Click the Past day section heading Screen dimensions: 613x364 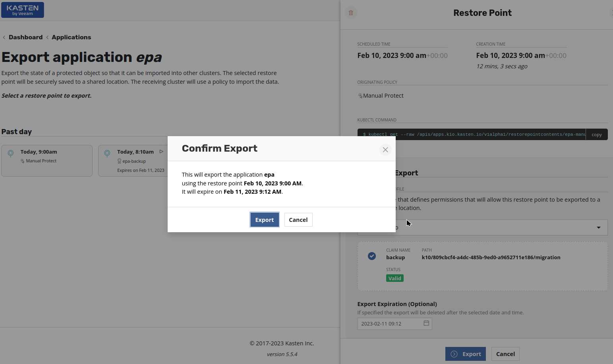click(x=17, y=132)
